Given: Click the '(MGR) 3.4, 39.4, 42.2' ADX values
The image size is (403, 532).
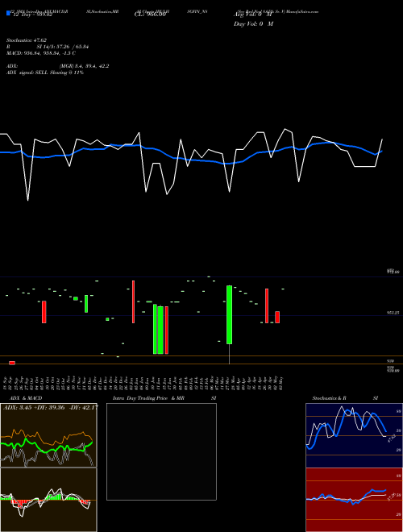Looking at the screenshot, I should tap(84, 66).
